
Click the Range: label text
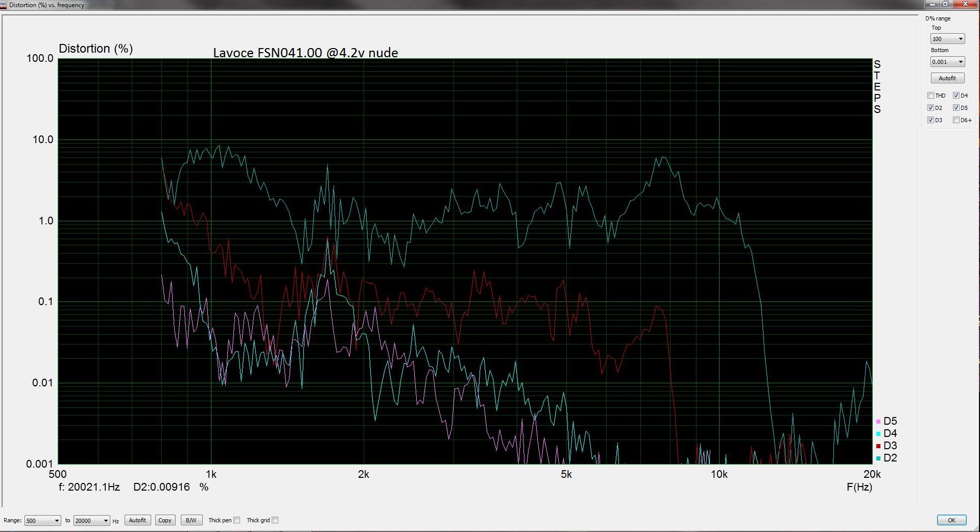pyautogui.click(x=12, y=520)
